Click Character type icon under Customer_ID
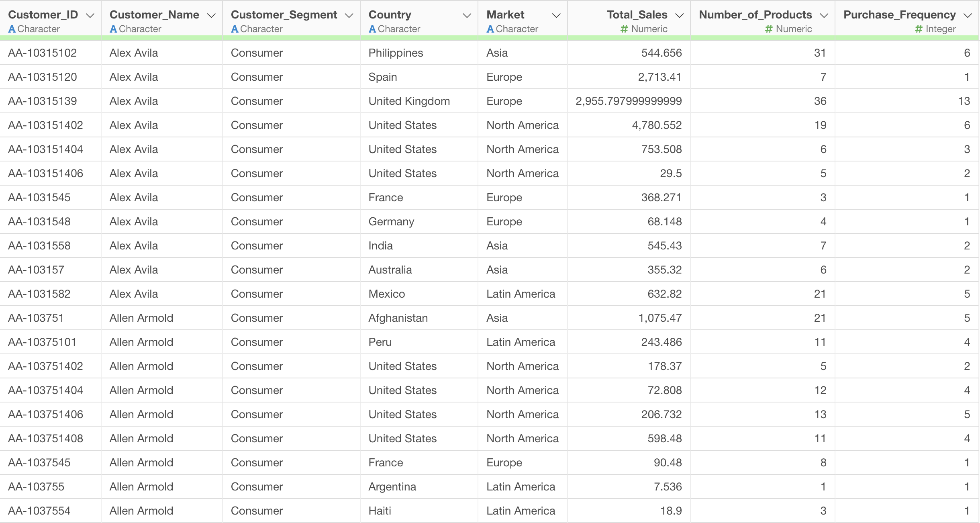Image resolution: width=980 pixels, height=523 pixels. (x=12, y=29)
